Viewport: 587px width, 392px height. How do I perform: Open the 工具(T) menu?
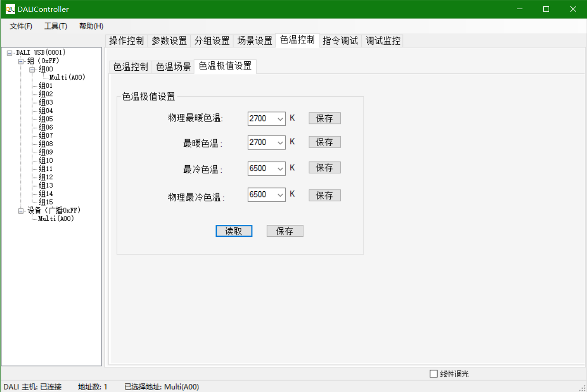pos(56,26)
